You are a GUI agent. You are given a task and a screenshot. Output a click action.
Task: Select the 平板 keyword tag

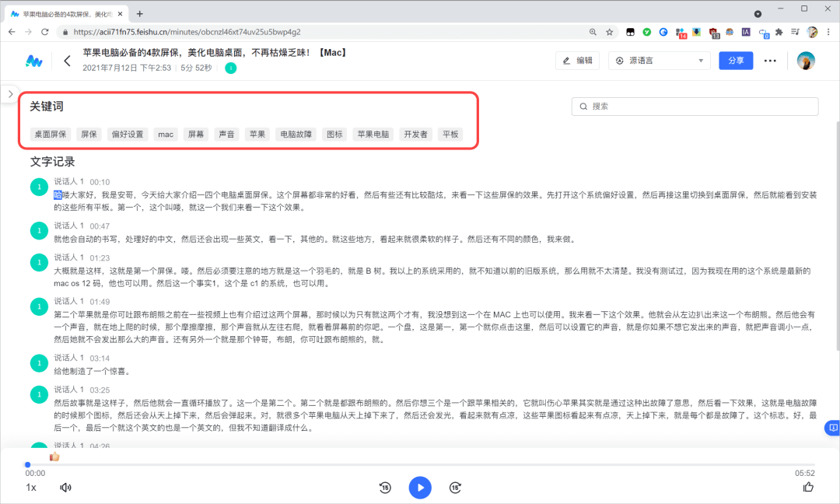(450, 134)
